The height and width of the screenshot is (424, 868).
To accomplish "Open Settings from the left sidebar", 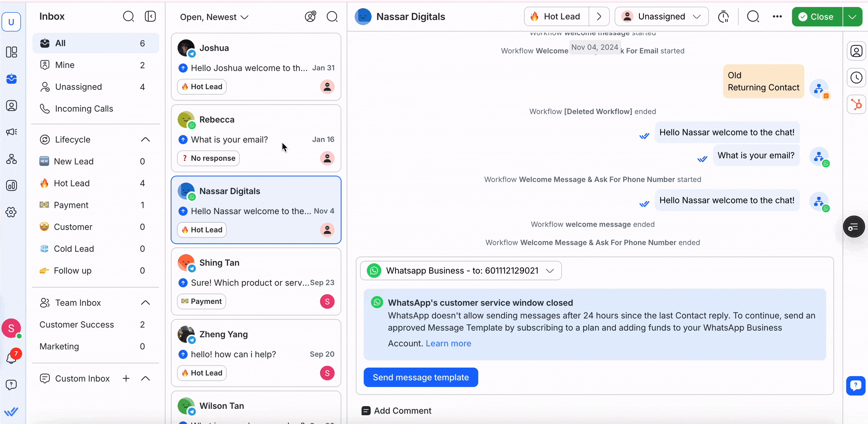I will click(12, 212).
